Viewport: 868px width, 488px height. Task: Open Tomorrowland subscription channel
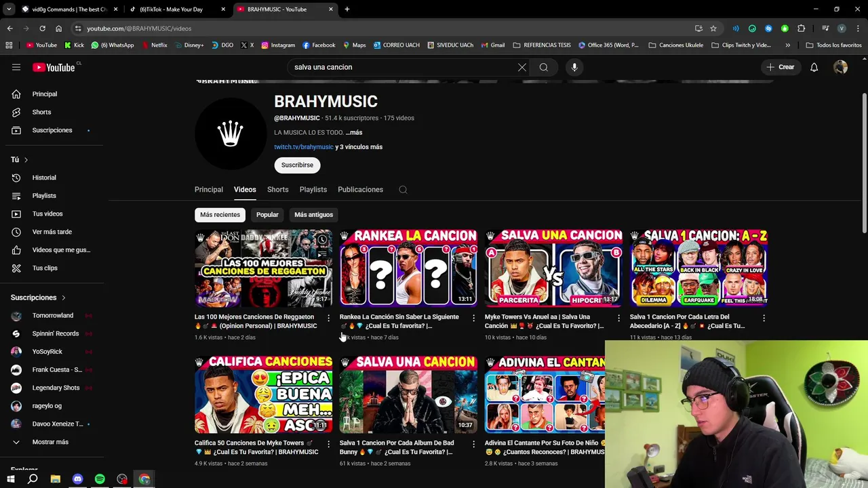click(x=52, y=316)
